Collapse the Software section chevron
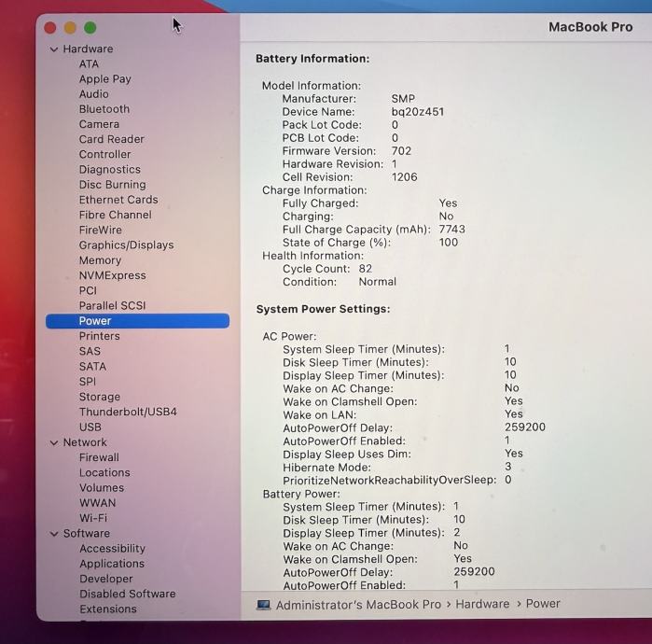Viewport: 652px width, 644px height. tap(54, 534)
